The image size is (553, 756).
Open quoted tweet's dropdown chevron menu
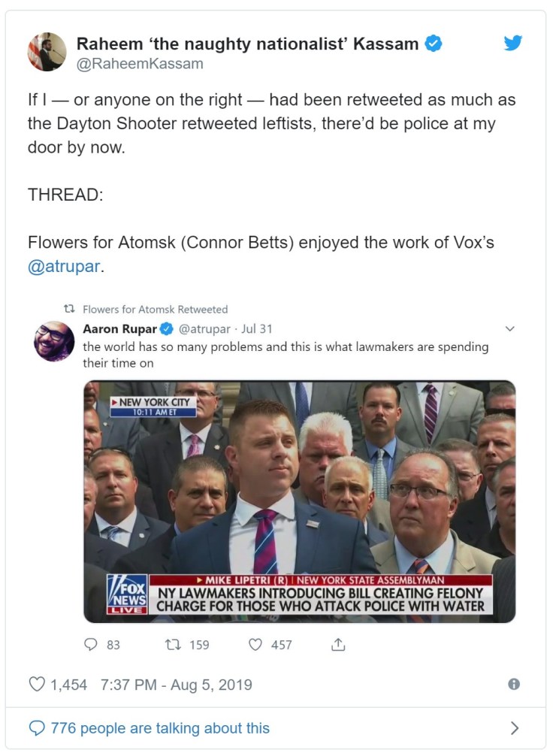[509, 328]
